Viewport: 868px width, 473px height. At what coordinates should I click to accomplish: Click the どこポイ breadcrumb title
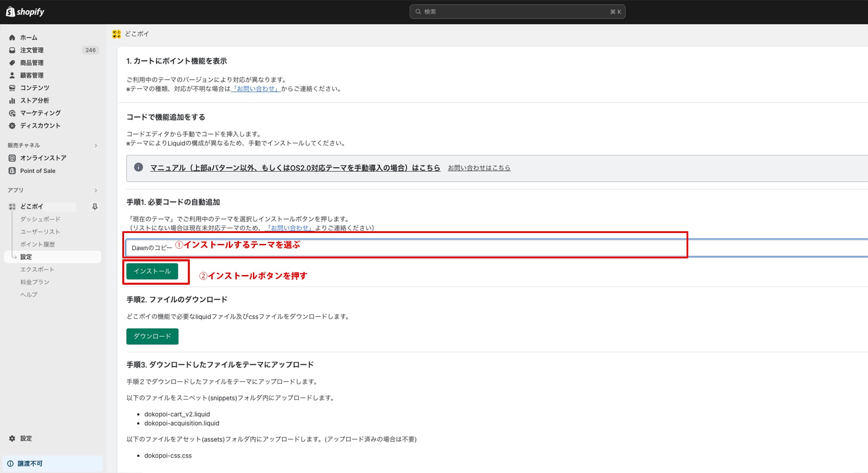[x=137, y=34]
